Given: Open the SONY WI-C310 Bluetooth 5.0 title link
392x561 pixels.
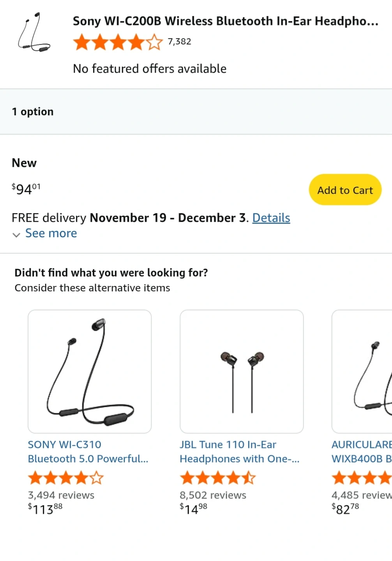Looking at the screenshot, I should pos(88,452).
